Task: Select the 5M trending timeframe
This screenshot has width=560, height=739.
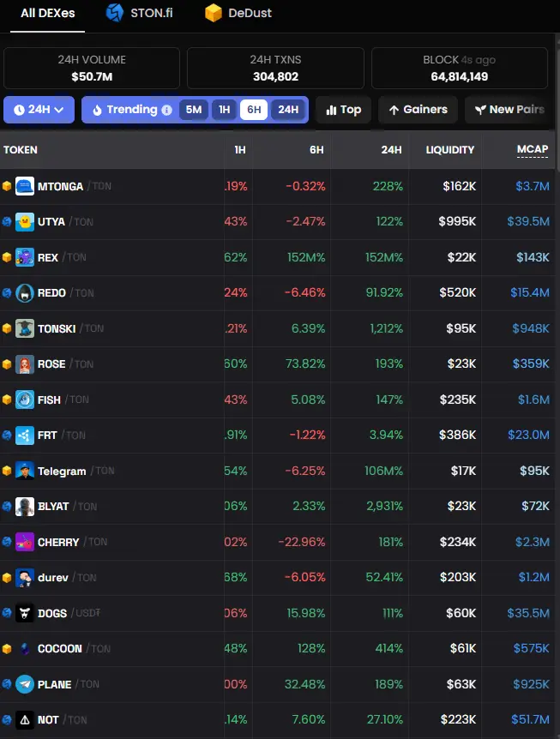Action: pos(194,110)
